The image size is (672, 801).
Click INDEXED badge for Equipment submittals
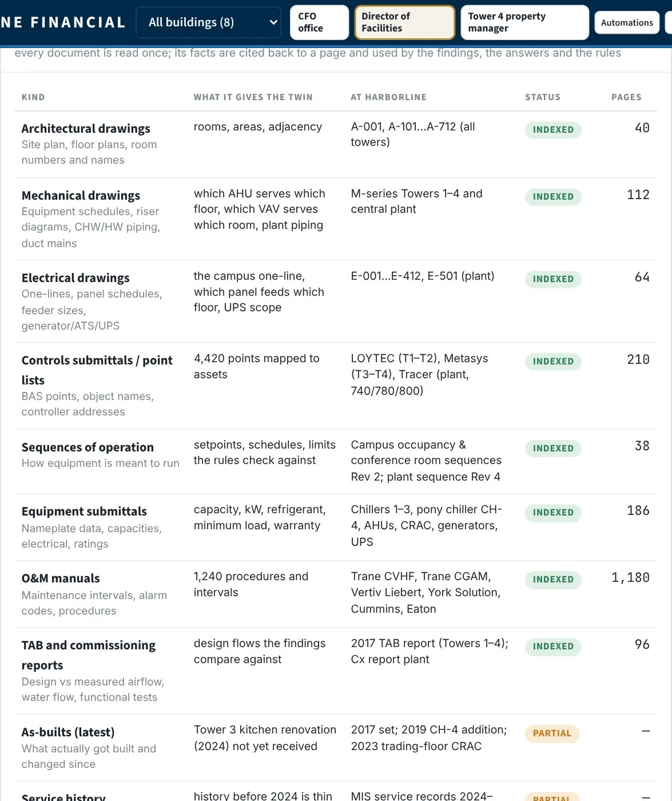(x=553, y=513)
